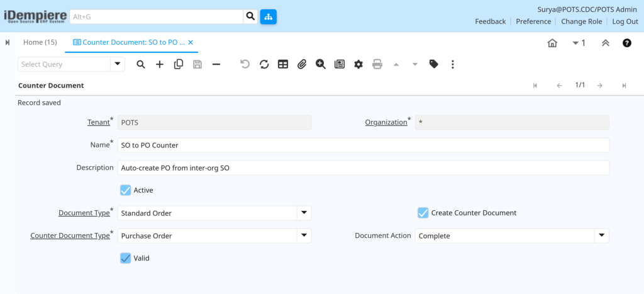The image size is (644, 294).
Task: Click the 'Counter Document' header title
Action: tap(51, 86)
